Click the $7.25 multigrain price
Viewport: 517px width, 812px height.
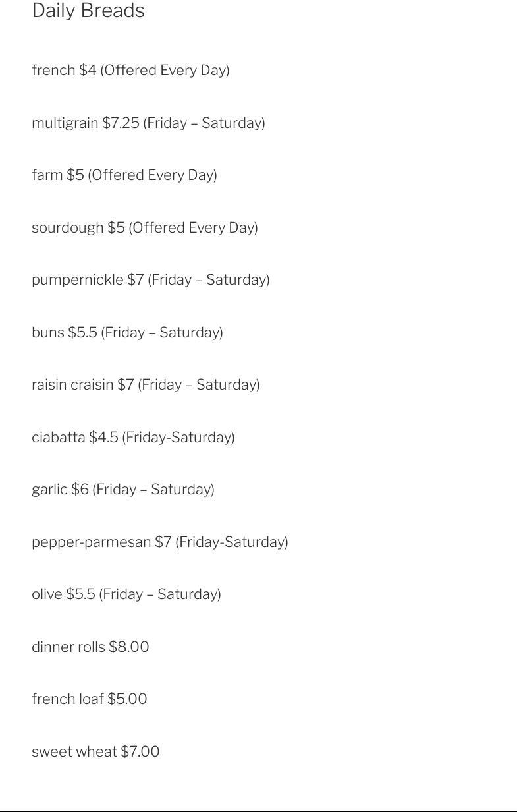click(121, 123)
